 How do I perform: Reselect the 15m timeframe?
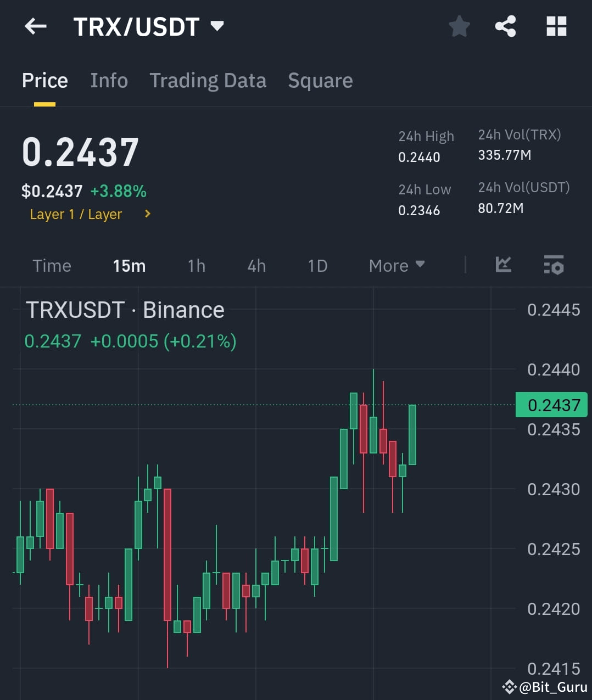tap(129, 265)
